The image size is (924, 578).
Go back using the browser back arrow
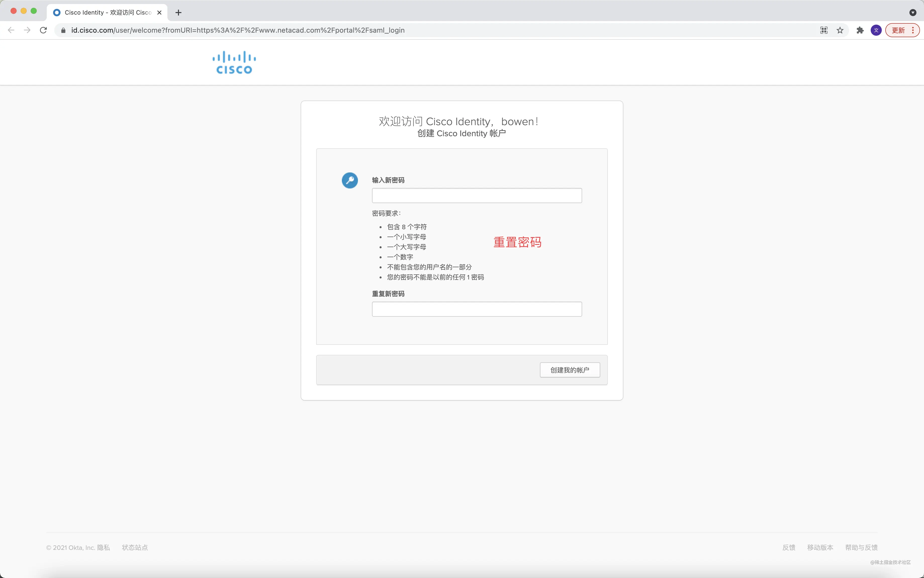[11, 30]
